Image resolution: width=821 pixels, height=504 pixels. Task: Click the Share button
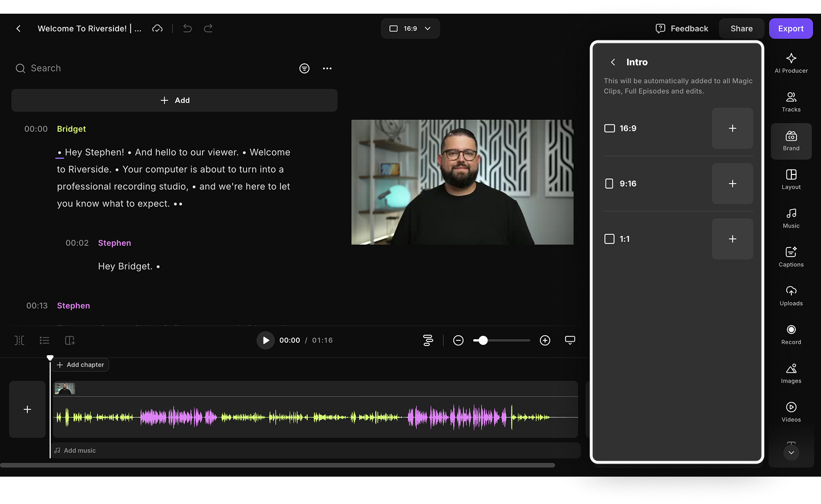(741, 29)
